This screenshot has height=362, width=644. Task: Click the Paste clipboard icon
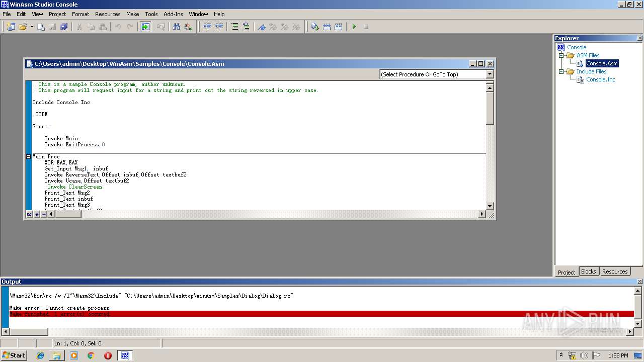click(x=103, y=27)
